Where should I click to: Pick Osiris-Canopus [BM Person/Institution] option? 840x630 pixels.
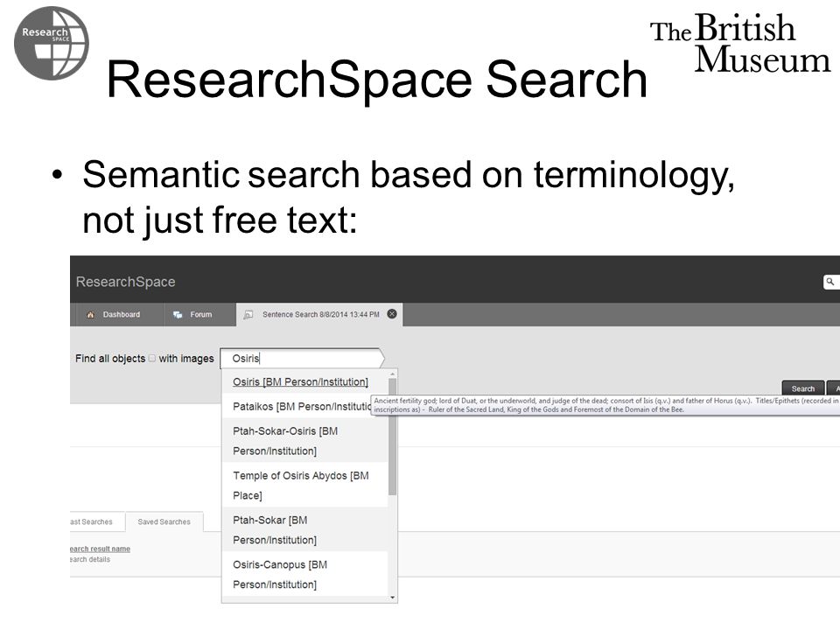[x=304, y=574]
